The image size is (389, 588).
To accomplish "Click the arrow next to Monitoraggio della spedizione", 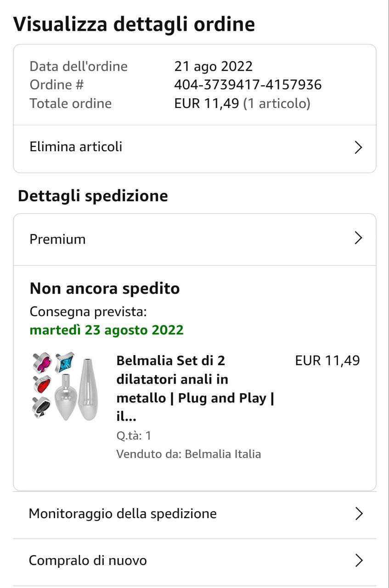I will point(359,514).
